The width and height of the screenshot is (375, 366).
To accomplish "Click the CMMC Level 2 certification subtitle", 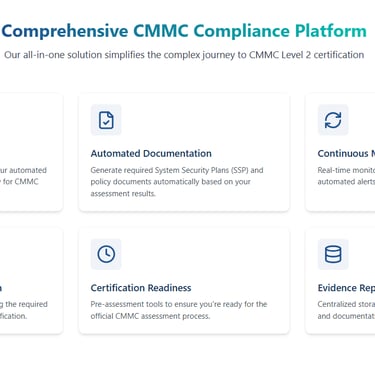I will (x=184, y=55).
